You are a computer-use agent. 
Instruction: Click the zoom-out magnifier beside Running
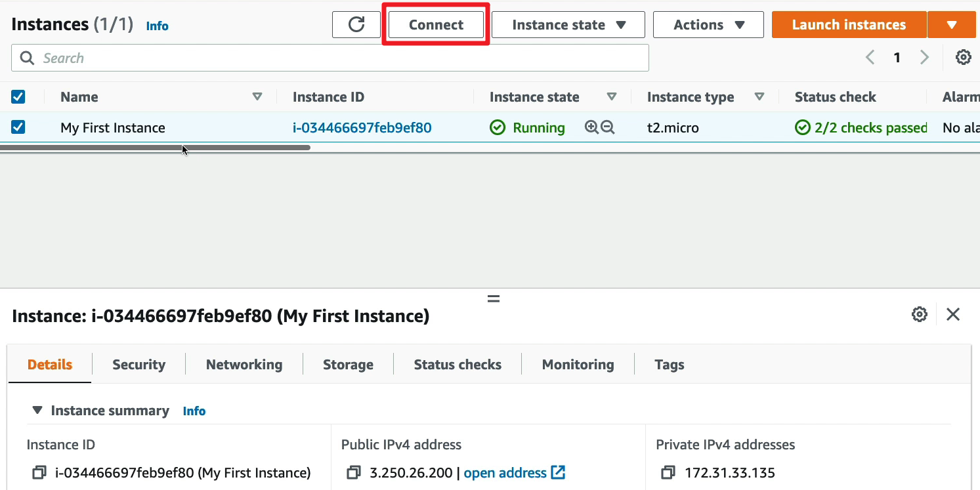608,128
